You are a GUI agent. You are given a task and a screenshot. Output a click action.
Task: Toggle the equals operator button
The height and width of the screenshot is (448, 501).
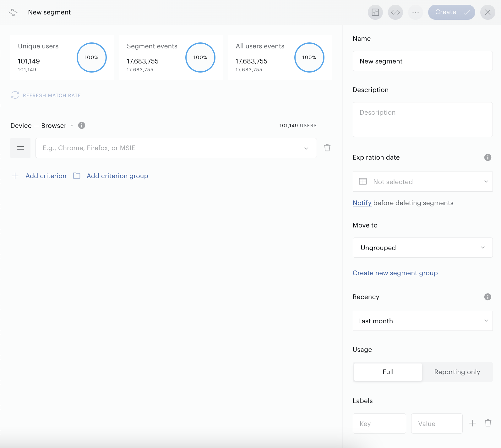[20, 148]
